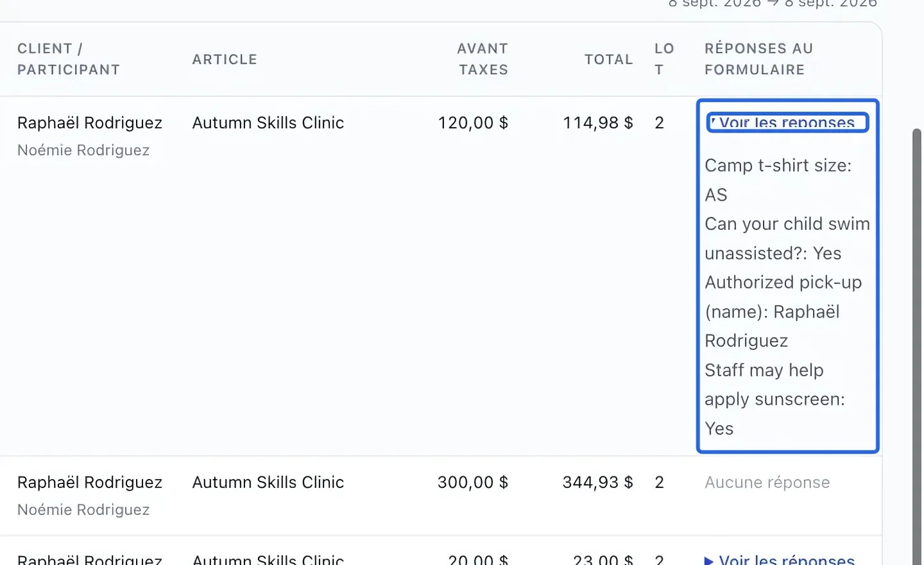The width and height of the screenshot is (924, 565).
Task: Click the Staff may help apply sunscreen answer
Action: 774,399
